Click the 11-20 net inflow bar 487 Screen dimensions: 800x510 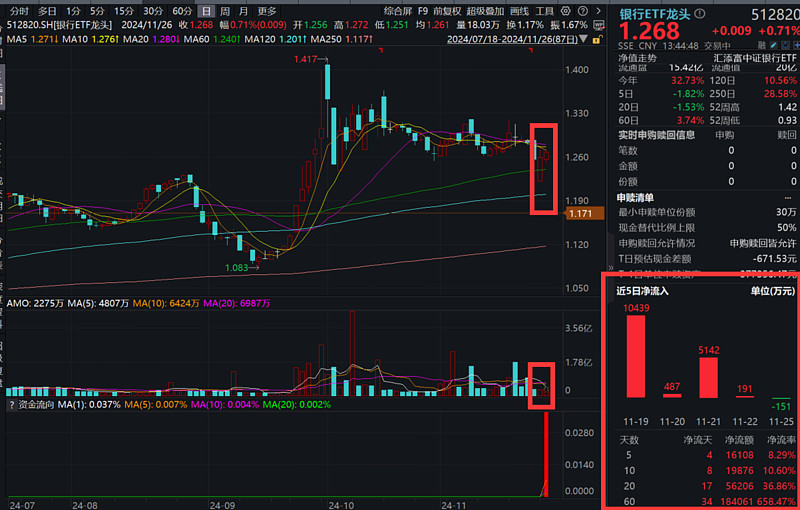(672, 395)
